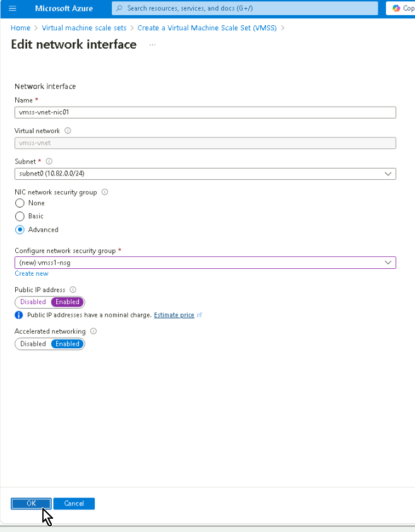
Task: Navigate to Virtual machine scale sets breadcrumb
Action: [x=84, y=28]
